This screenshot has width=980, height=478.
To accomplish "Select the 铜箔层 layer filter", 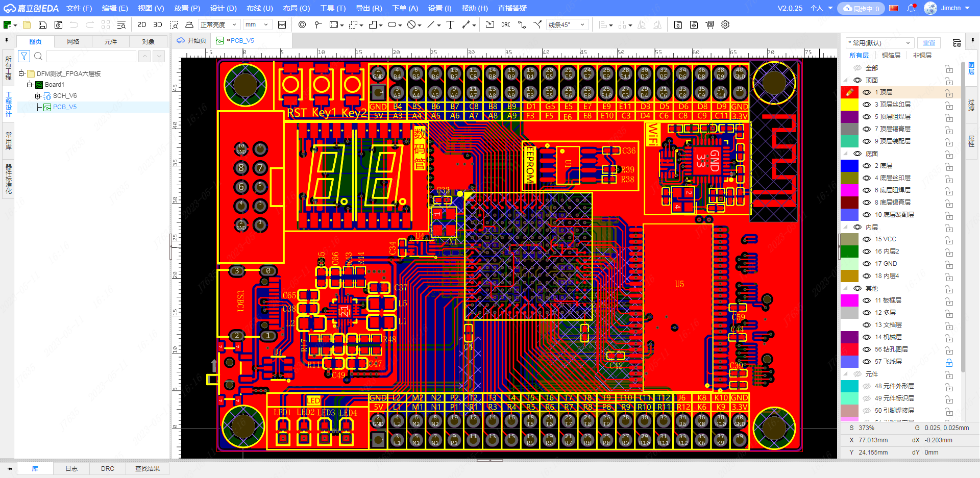I will point(891,56).
